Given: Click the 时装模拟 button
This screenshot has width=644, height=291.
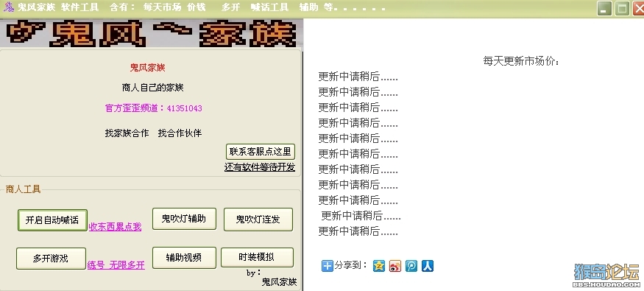Looking at the screenshot, I should point(257,257).
